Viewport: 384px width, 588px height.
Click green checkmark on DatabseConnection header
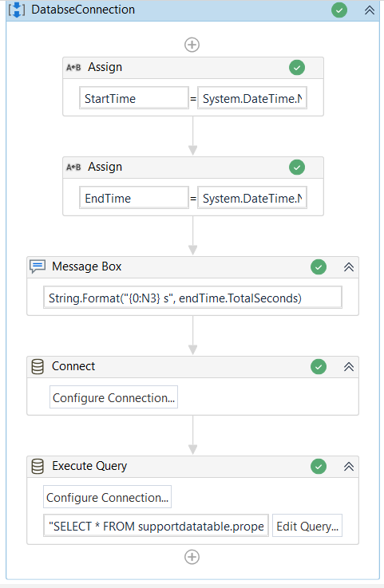[339, 10]
